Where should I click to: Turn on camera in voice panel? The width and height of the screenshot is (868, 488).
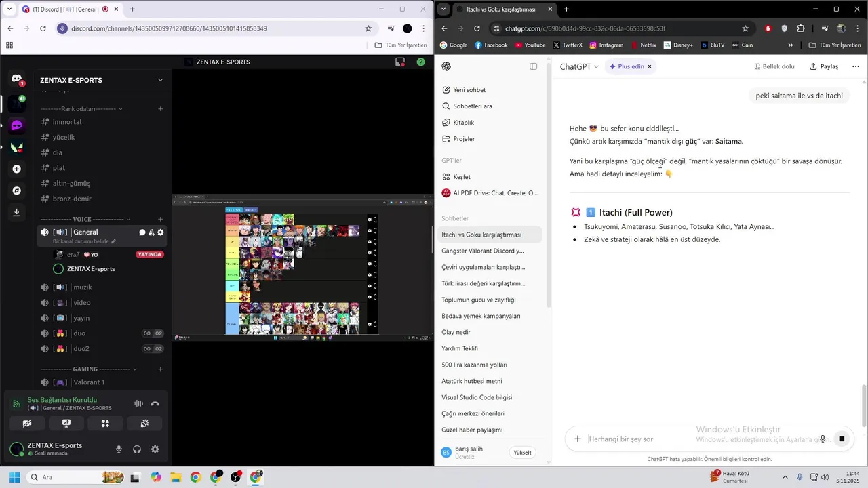click(27, 423)
